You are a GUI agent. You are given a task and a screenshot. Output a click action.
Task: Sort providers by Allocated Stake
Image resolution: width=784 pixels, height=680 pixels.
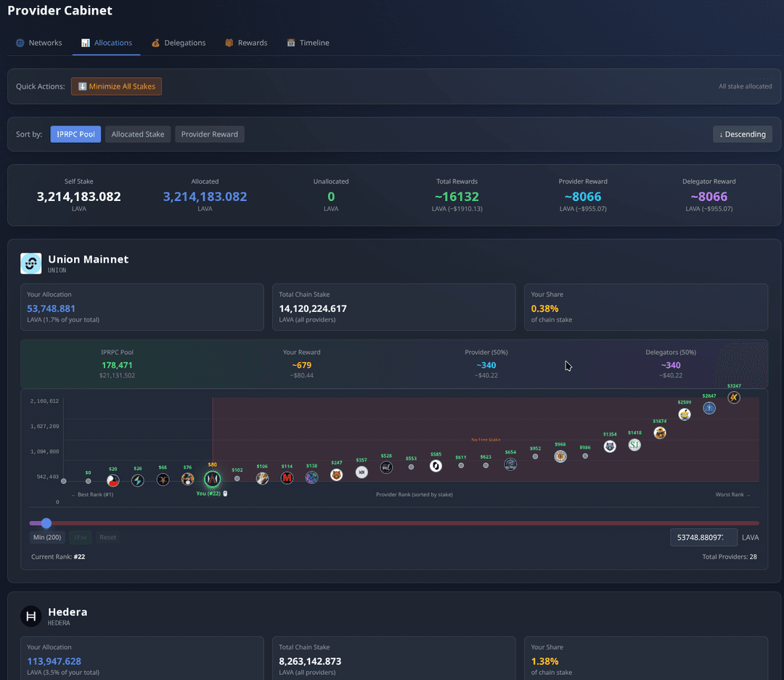(x=137, y=134)
